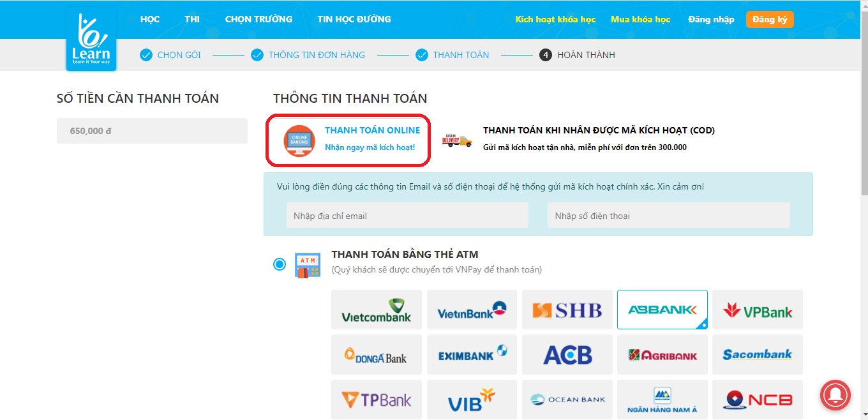868x420 pixels.
Task: Pick DongA Bank from the bank list
Action: (377, 354)
